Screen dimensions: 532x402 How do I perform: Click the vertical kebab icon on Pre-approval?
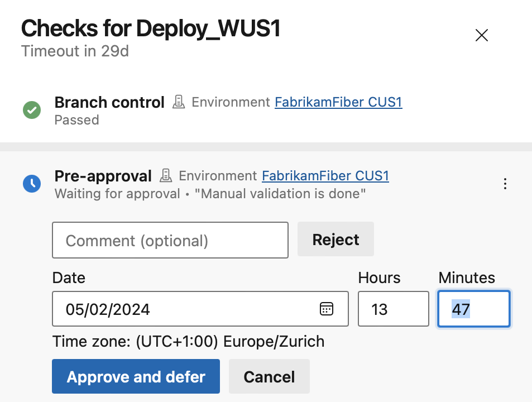(x=505, y=184)
